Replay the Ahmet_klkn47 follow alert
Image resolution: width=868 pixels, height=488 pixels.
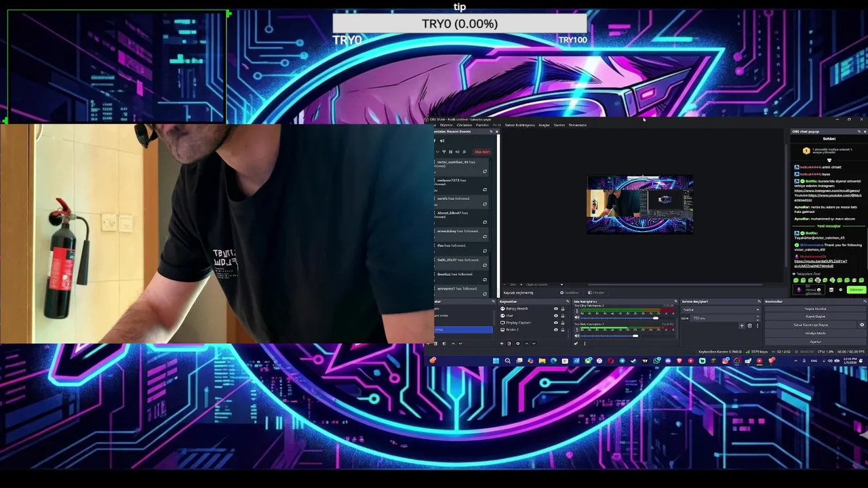(485, 222)
